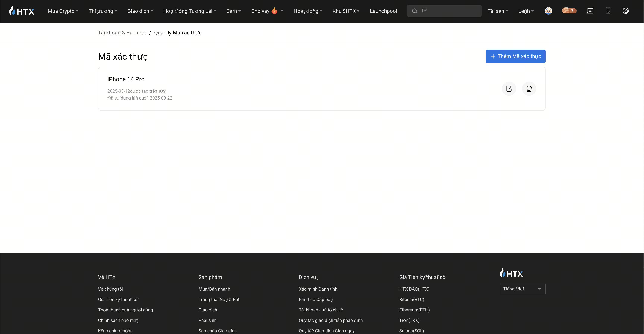644x334 pixels.
Task: Click the created on IOS 2025-03-12 text
Action: coord(136,91)
